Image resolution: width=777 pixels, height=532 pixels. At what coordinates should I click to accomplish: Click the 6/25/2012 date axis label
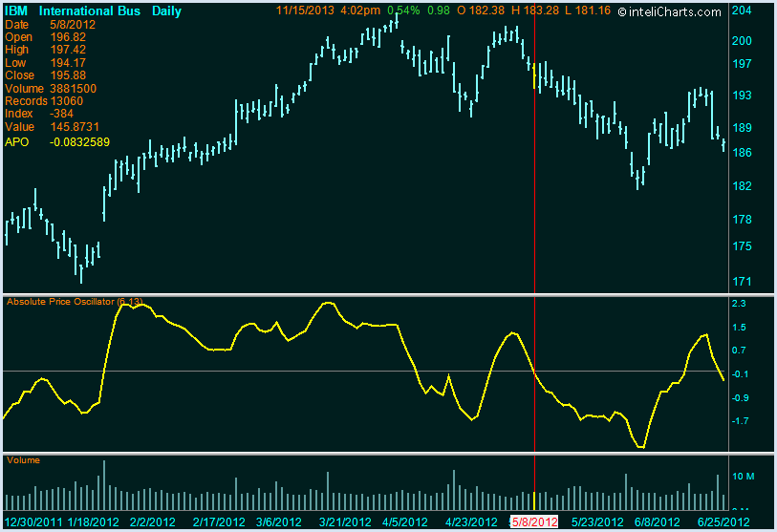click(x=723, y=522)
